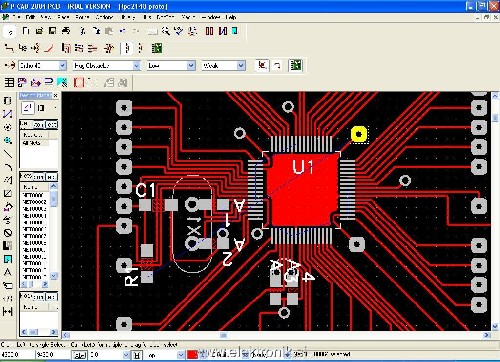Image resolution: width=500 pixels, height=362 pixels.
Task: Select the Place Text 'A' tool
Action: (7, 272)
